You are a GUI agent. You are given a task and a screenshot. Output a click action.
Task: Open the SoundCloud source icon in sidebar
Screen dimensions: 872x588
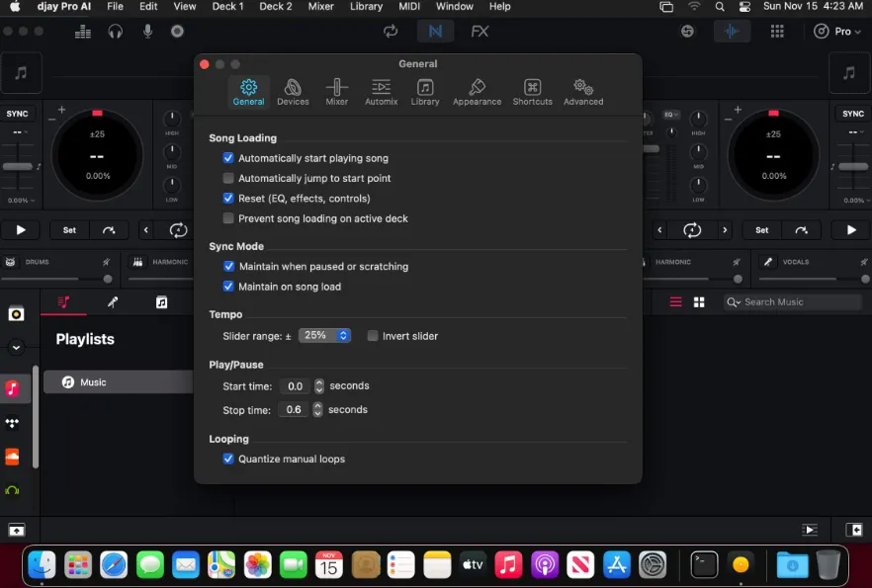(12, 457)
